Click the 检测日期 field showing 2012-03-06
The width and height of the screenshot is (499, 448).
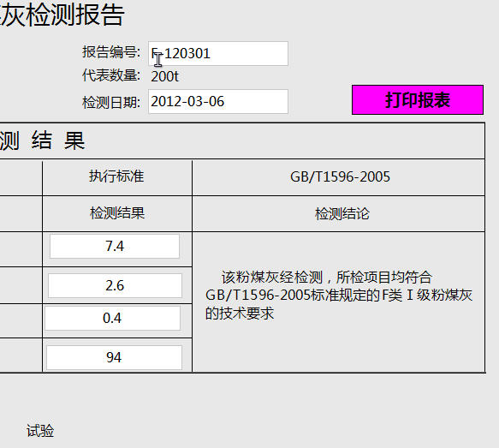(x=218, y=102)
